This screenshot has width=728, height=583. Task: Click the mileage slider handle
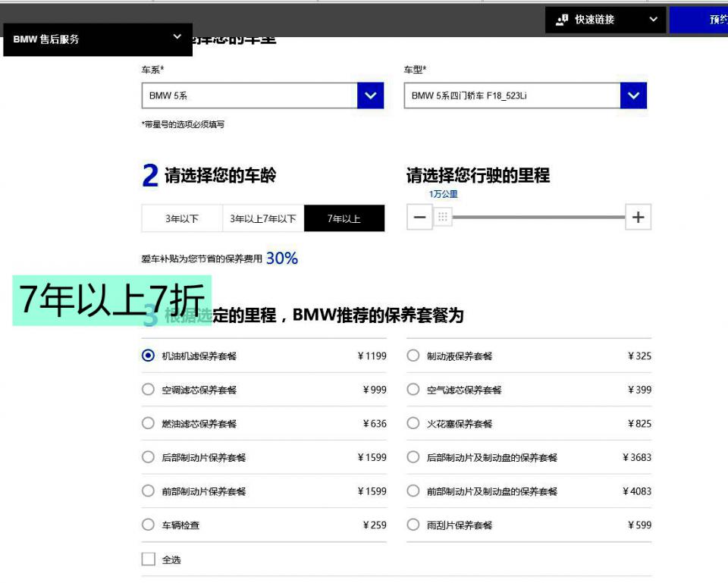(442, 217)
